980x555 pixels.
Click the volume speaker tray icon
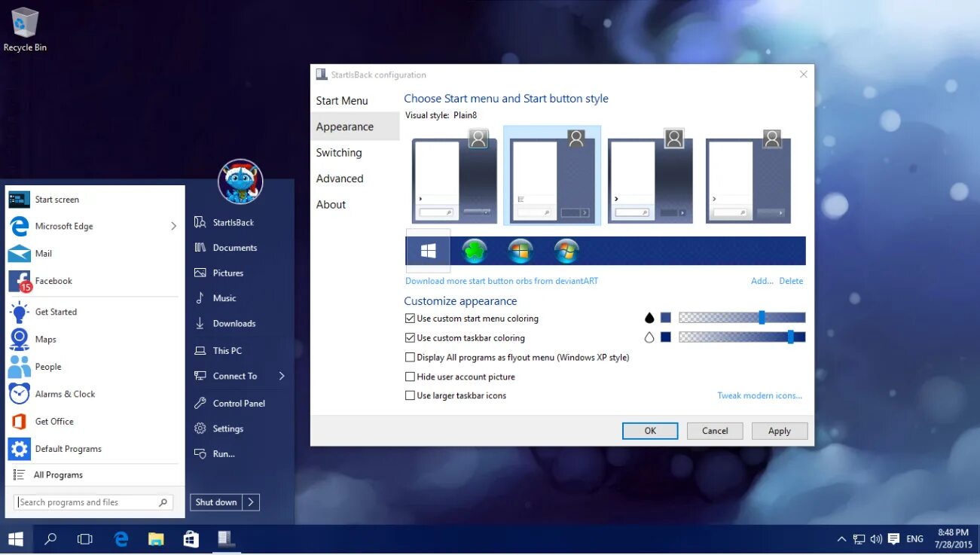[876, 539]
